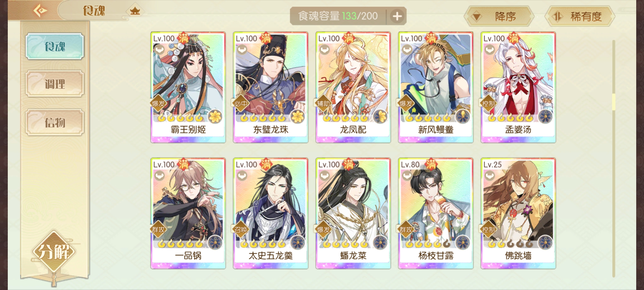Open the 稀有度 sort criteria selector
644x290 pixels.
click(580, 17)
